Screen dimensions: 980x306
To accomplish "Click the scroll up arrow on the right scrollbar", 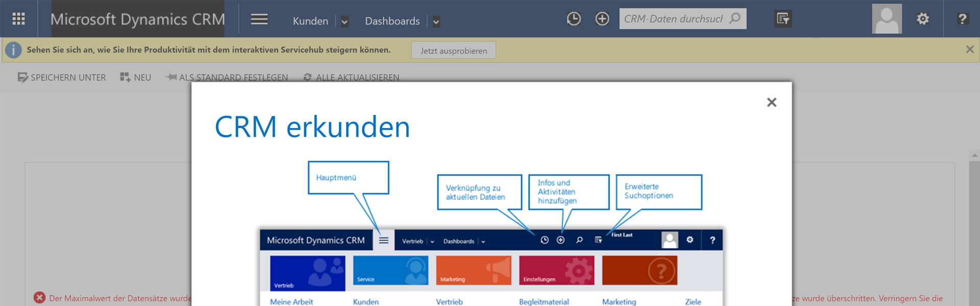I will (x=974, y=155).
